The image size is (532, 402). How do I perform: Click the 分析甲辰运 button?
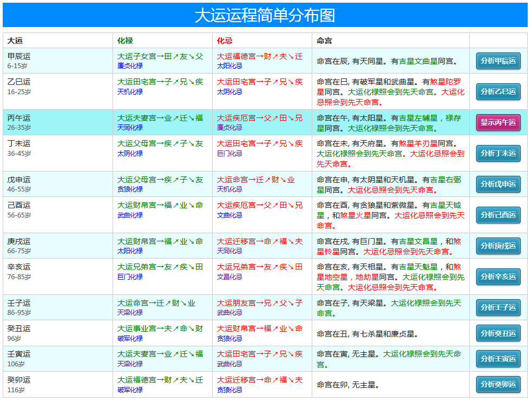[498, 61]
